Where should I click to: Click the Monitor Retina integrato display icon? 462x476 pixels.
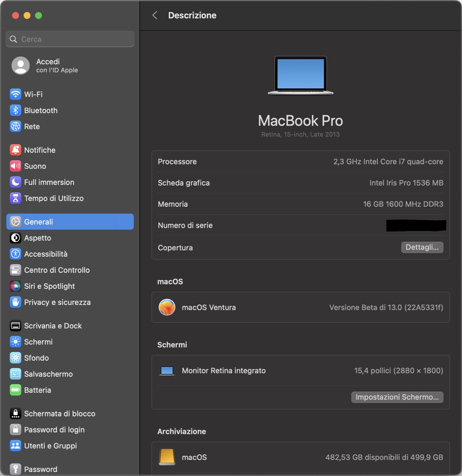(167, 371)
